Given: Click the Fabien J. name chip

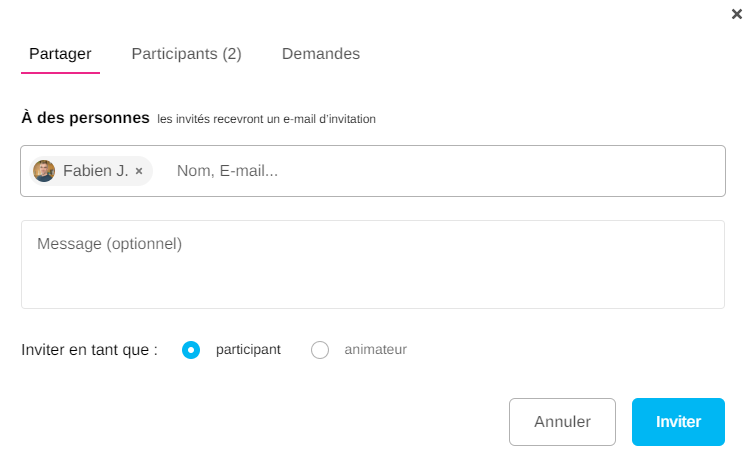Looking at the screenshot, I should (x=95, y=171).
